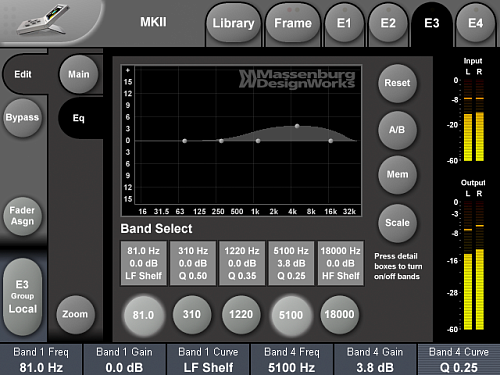
Task: Open the Library tab
Action: 233,23
